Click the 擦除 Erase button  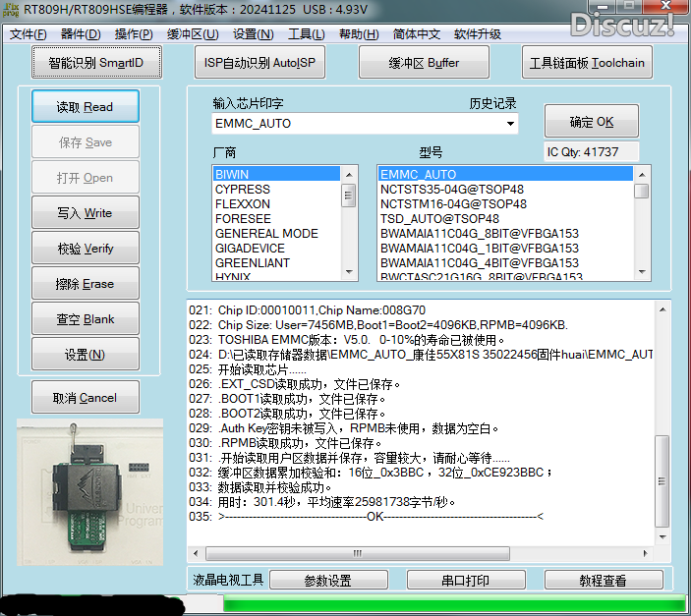[86, 283]
